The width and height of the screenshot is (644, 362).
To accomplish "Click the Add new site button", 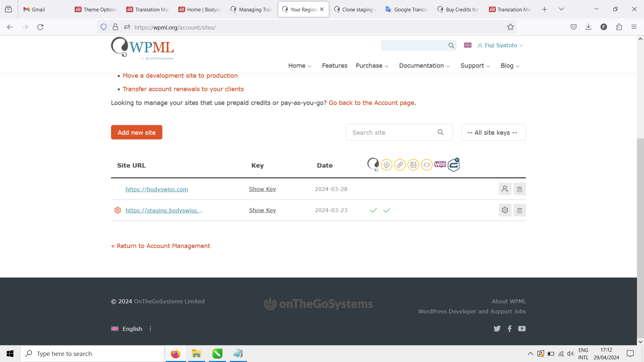I will coord(137,132).
